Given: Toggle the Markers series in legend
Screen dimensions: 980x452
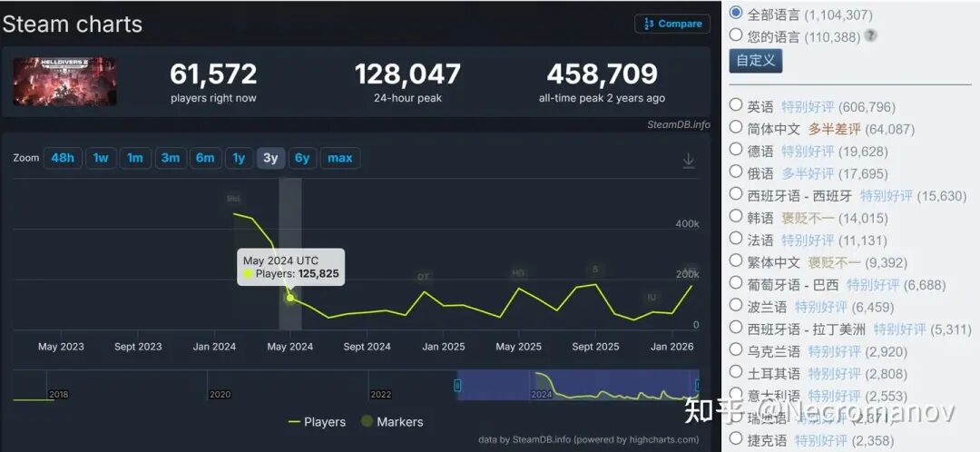Looking at the screenshot, I should [392, 422].
